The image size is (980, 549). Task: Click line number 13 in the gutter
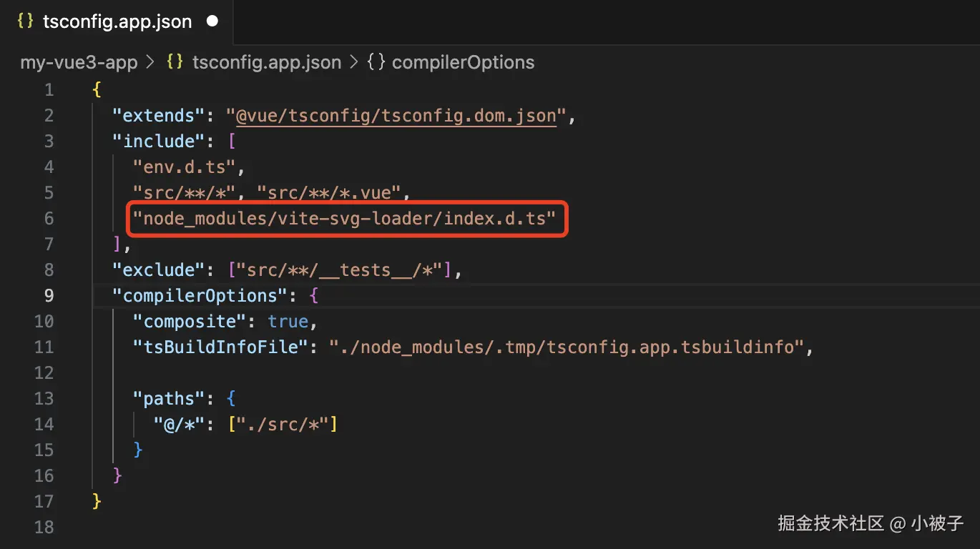click(44, 399)
